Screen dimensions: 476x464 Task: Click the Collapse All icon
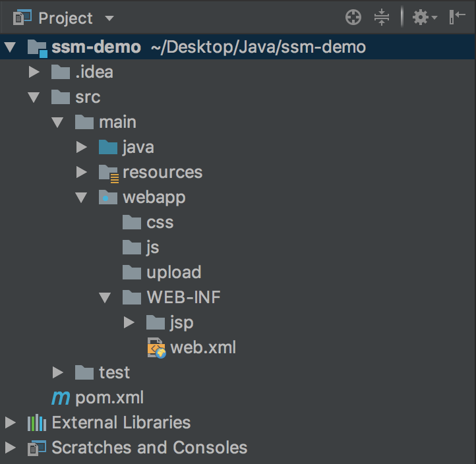(x=382, y=17)
